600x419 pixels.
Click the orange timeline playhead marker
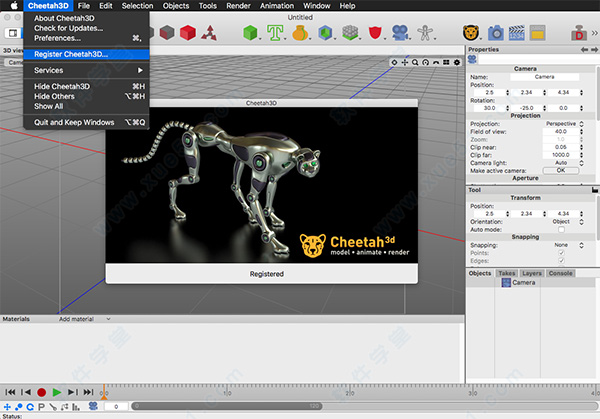(x=104, y=393)
